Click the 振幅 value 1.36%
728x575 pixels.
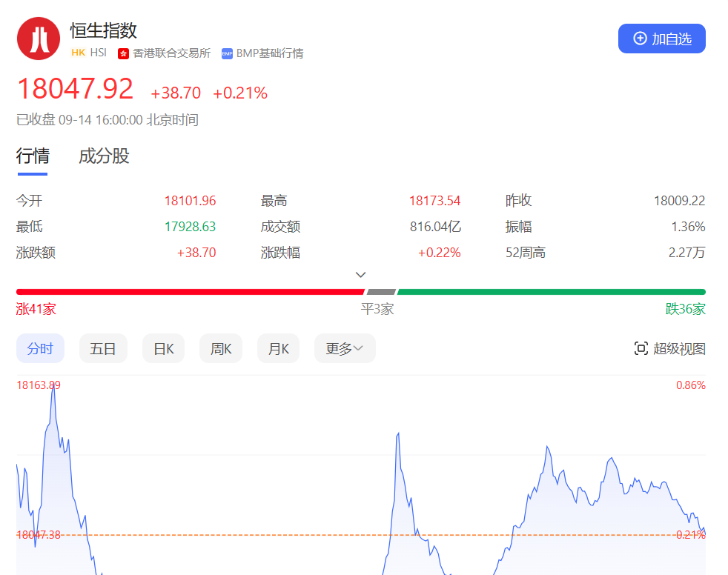click(688, 227)
